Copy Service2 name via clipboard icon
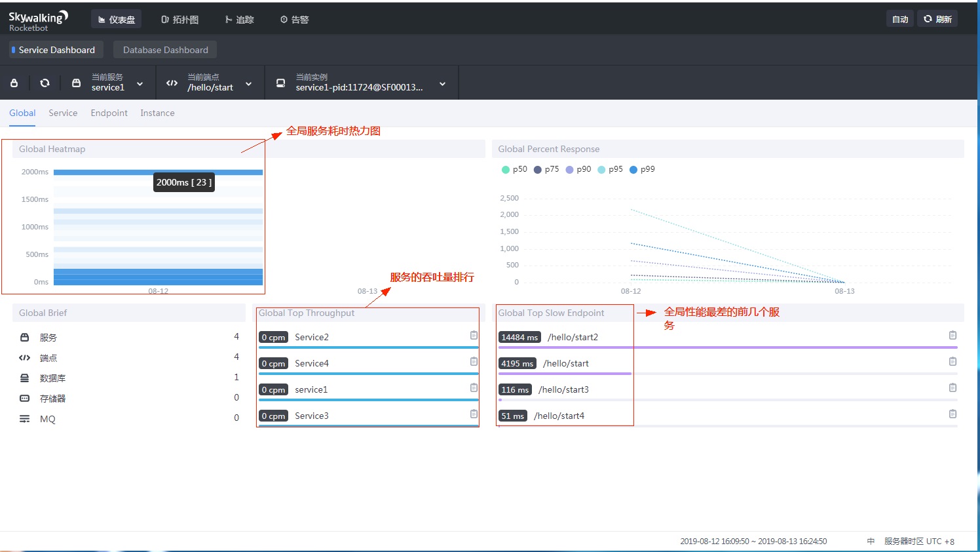The width and height of the screenshot is (980, 552). 474,335
